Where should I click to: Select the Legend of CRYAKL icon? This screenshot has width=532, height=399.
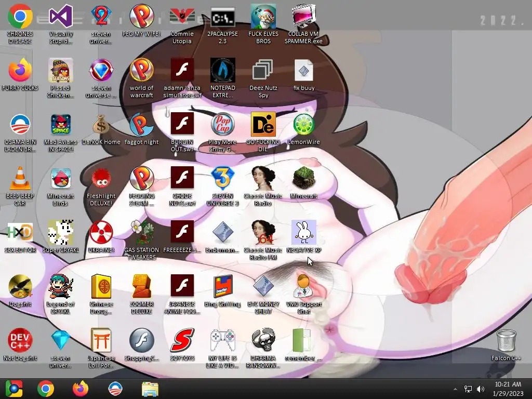[61, 286]
